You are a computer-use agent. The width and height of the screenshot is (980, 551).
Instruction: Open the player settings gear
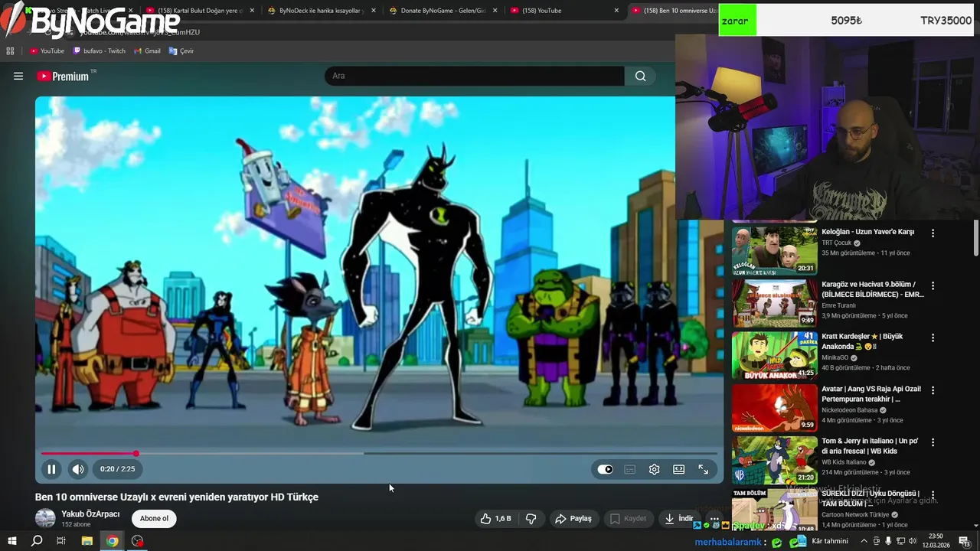(655, 469)
